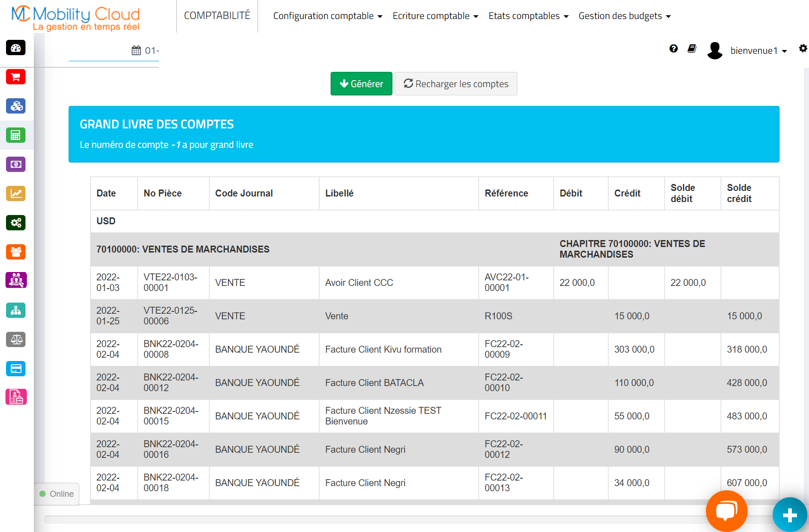Select the green calculator accounting icon
Screen dimensions: 809x532
point(16,135)
